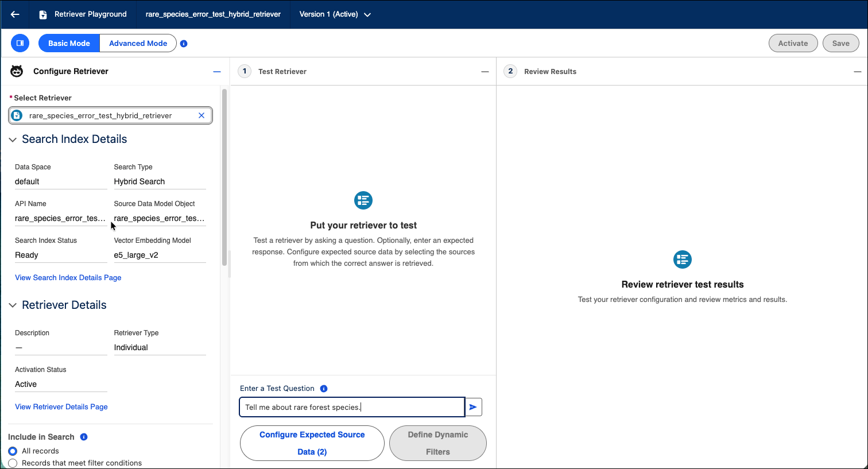The height and width of the screenshot is (469, 868).
Task: Open the Select Retriever combo box
Action: (x=110, y=115)
